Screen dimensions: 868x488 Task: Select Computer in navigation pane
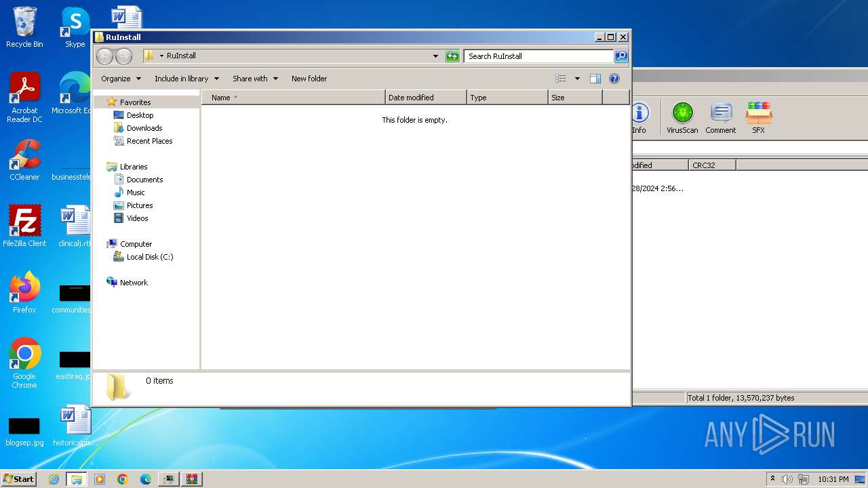[136, 244]
